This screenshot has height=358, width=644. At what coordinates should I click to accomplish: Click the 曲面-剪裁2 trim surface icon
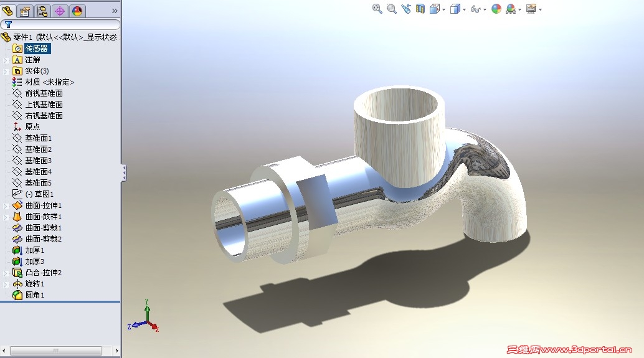17,238
